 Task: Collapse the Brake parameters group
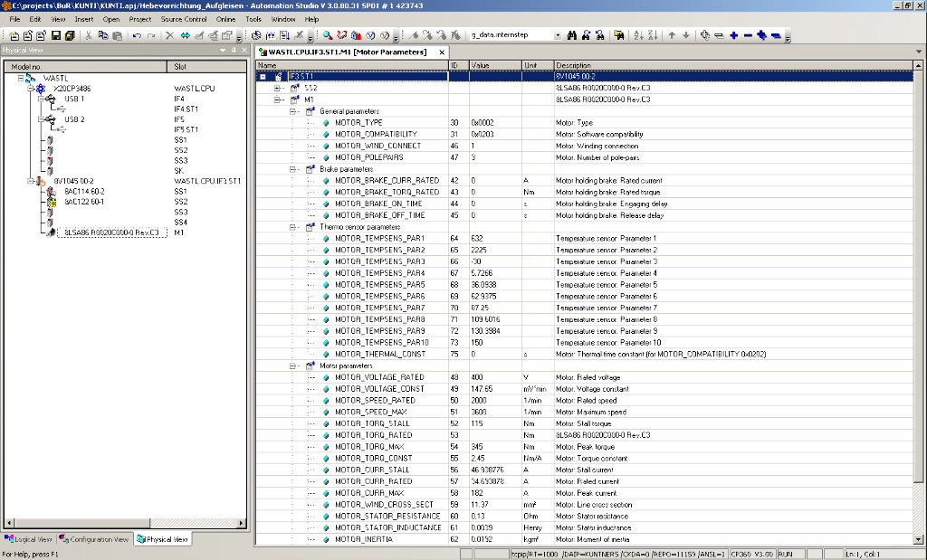(294, 169)
